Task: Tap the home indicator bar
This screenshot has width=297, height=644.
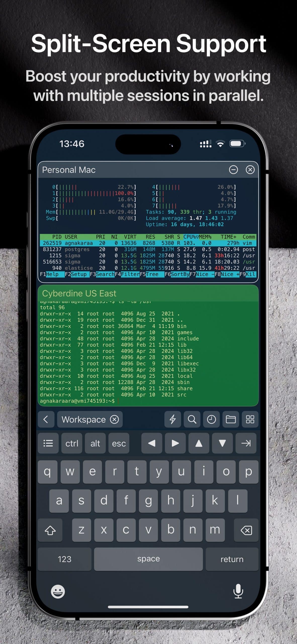Action: pos(148,607)
